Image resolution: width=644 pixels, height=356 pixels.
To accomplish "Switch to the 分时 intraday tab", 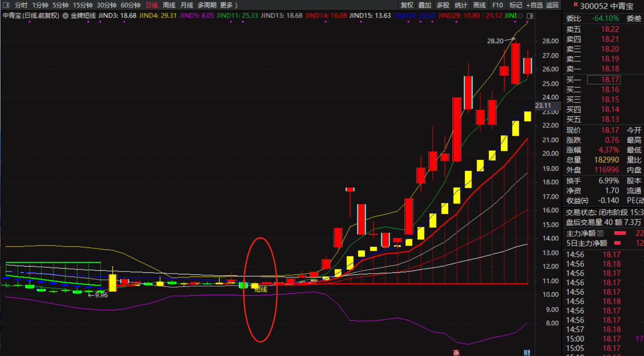I will pos(21,5).
